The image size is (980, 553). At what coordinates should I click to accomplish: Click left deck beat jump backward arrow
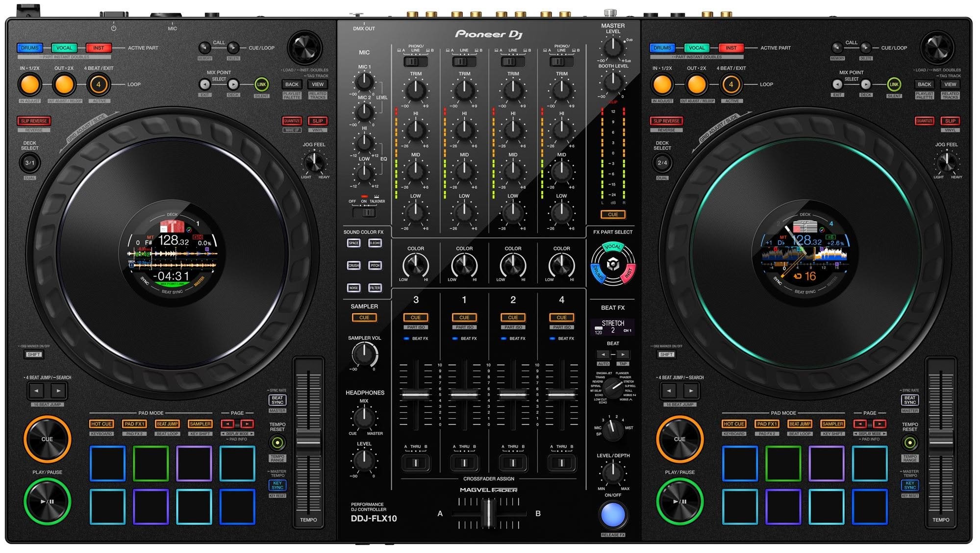click(x=36, y=391)
